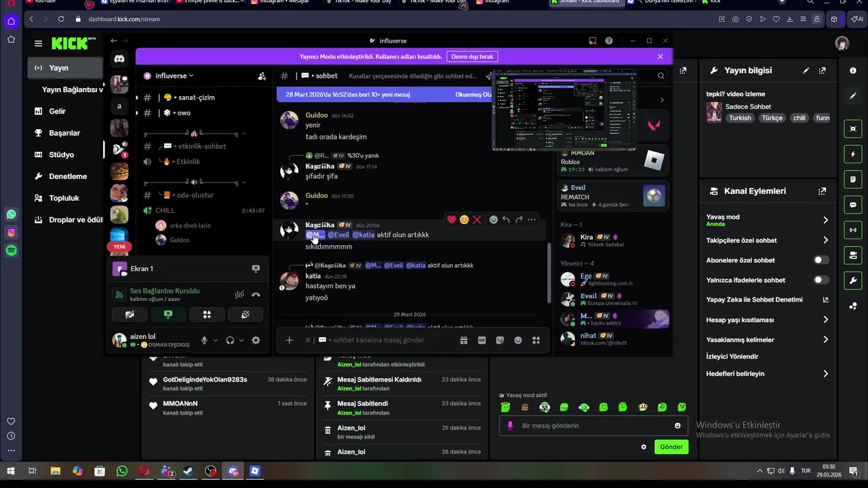Pop out the Kanal Eylemleri panel

click(823, 191)
